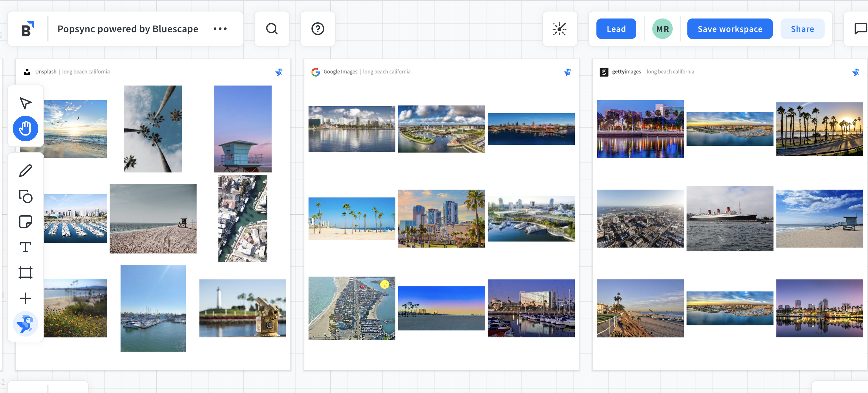Select the sticky note tool

pos(25,222)
